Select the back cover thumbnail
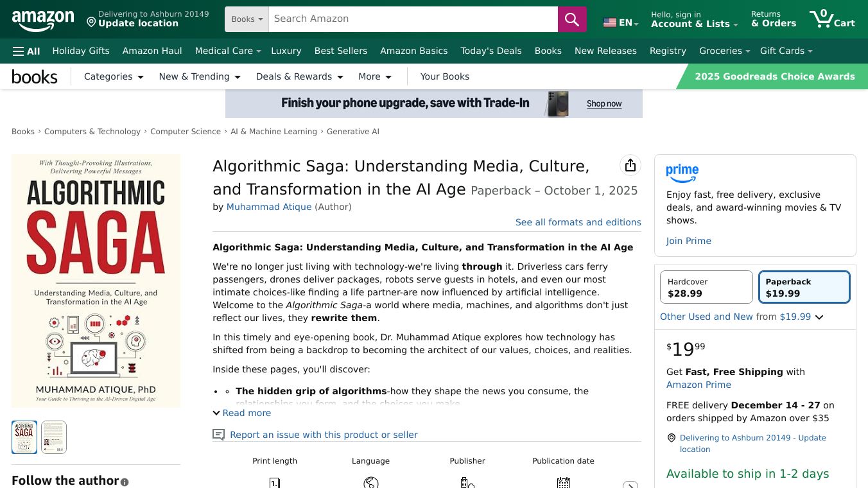This screenshot has width=868, height=488. 54,437
